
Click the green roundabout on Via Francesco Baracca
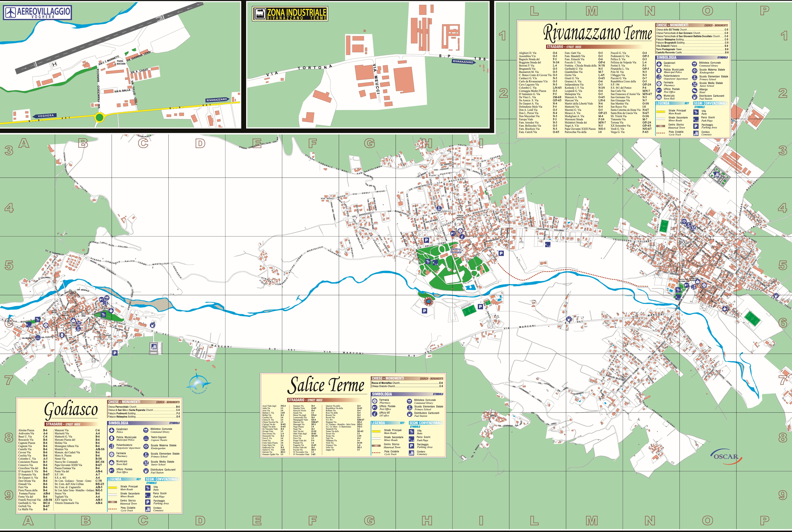coord(100,118)
